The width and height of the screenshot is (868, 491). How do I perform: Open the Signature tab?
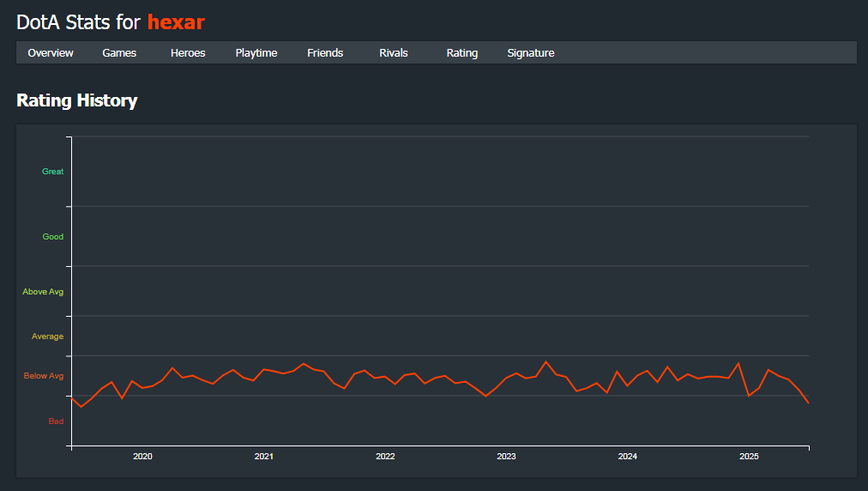(x=531, y=52)
